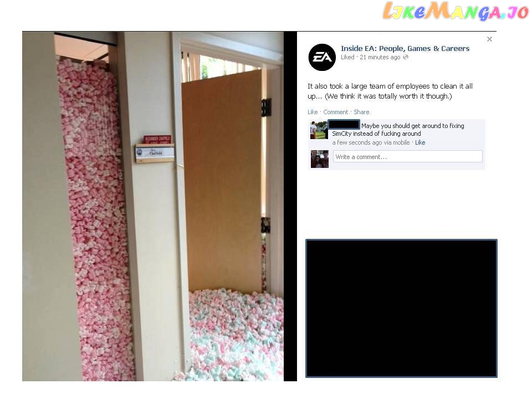Close the photo viewer with the X
Viewport: 532px width, 399px height.
[x=489, y=39]
